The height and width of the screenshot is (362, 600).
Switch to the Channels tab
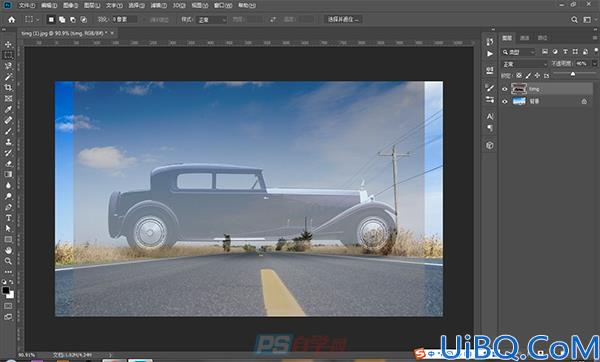point(525,38)
